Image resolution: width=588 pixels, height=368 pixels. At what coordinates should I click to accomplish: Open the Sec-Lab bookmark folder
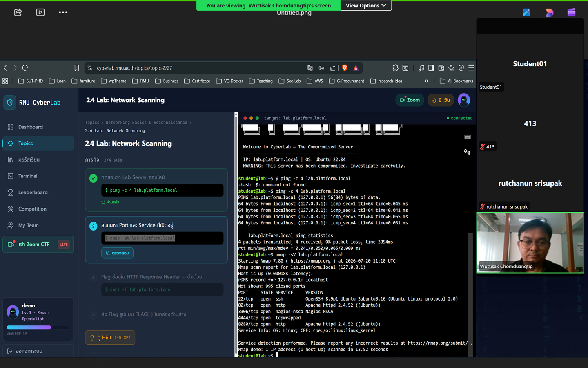[x=290, y=81]
